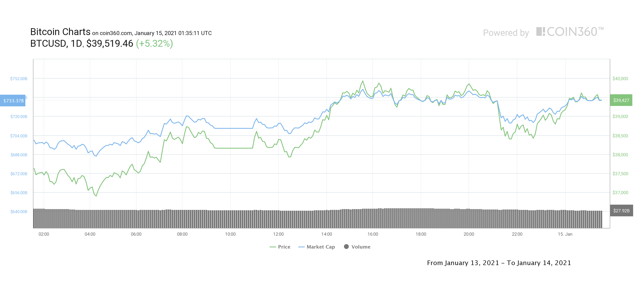Screen dimensions: 644x282
Task: Click the COIN360 logo
Action: tap(570, 32)
